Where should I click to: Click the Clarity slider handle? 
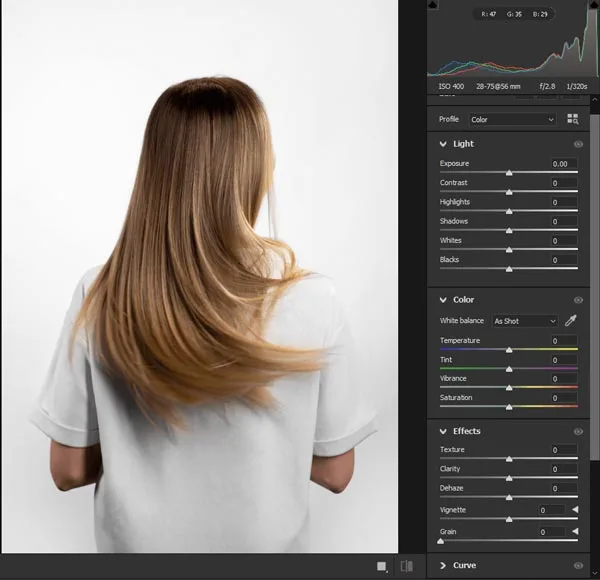(509, 478)
